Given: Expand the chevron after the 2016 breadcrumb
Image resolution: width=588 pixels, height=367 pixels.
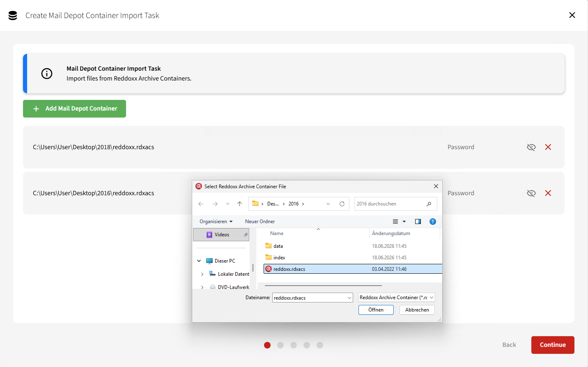Looking at the screenshot, I should pos(303,204).
